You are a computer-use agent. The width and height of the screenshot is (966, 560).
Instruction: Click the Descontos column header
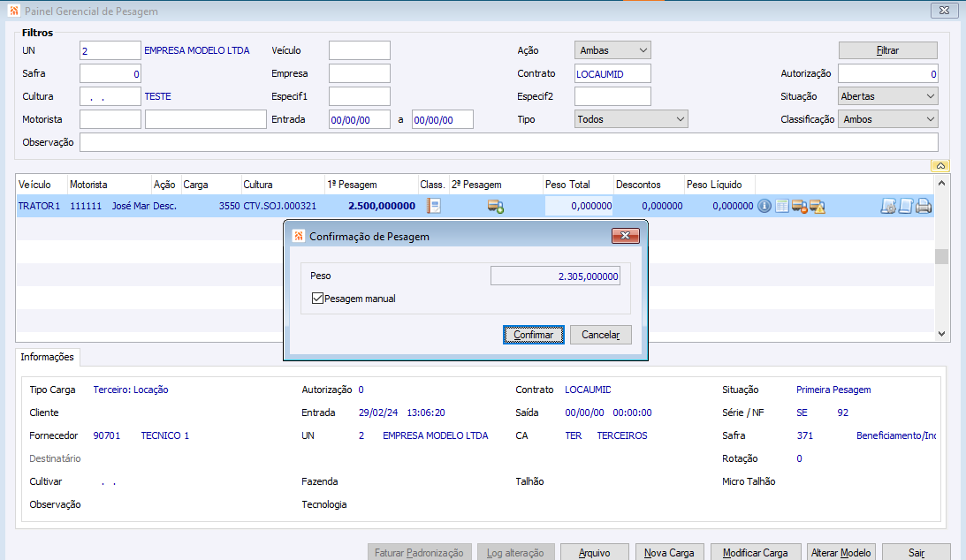650,185
